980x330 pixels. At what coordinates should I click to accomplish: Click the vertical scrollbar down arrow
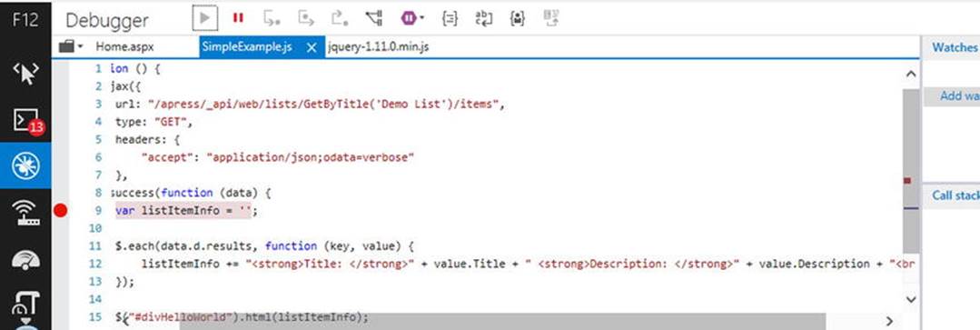point(911,300)
